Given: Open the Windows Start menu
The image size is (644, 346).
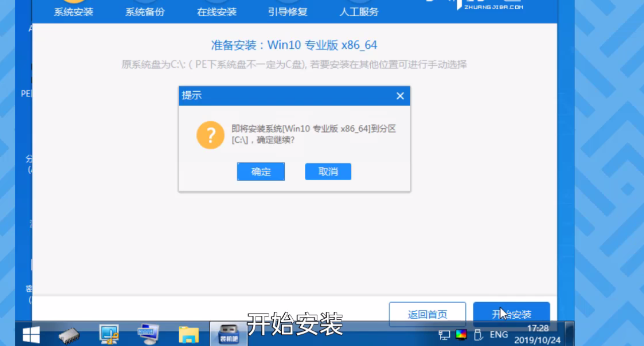Looking at the screenshot, I should click(x=31, y=334).
